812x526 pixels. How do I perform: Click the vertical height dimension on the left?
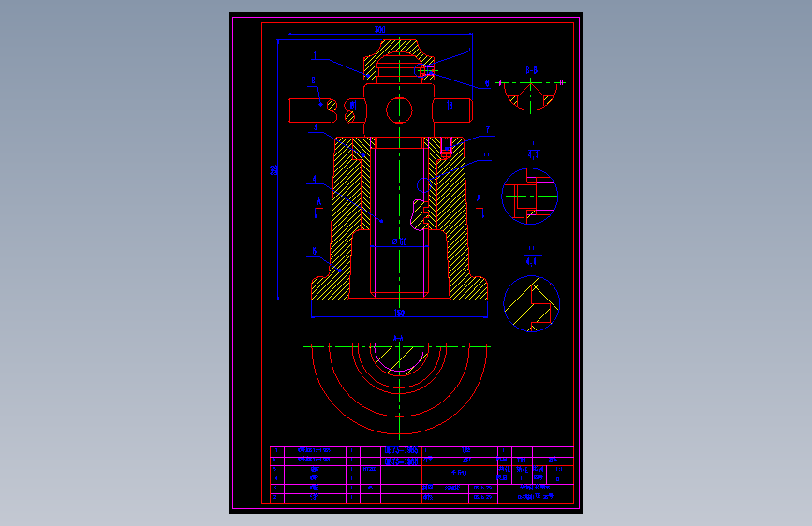coord(274,169)
